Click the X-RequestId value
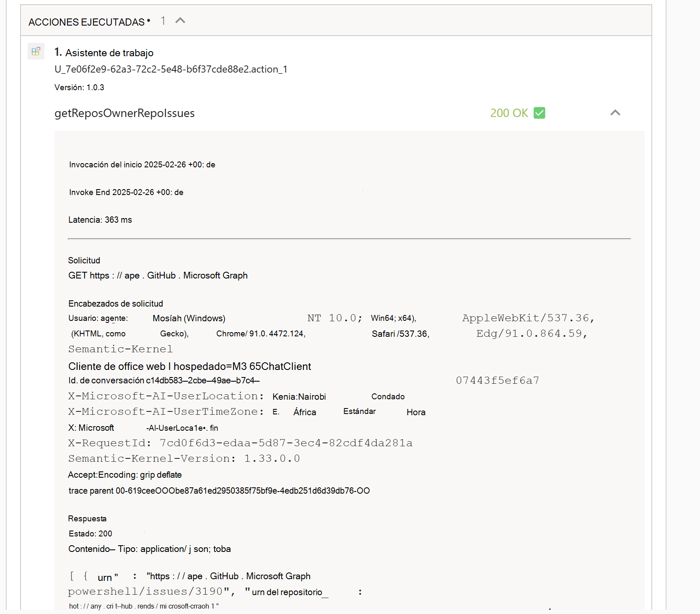700x614 pixels. pos(285,443)
